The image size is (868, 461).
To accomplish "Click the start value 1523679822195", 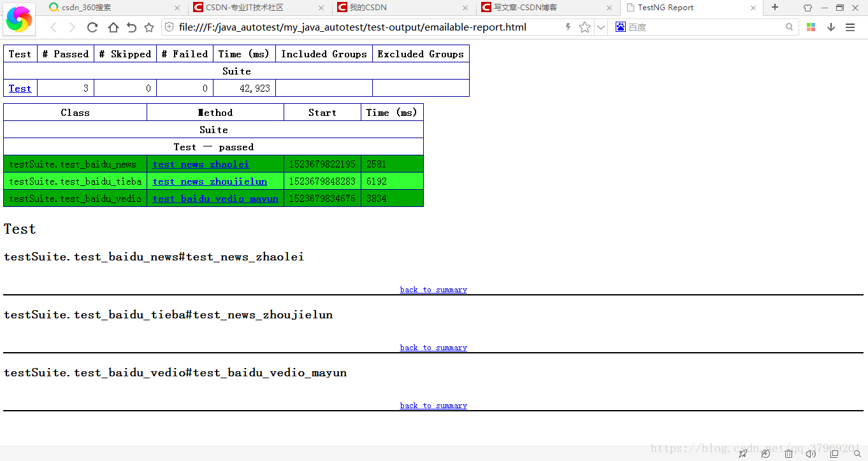I will point(322,164).
